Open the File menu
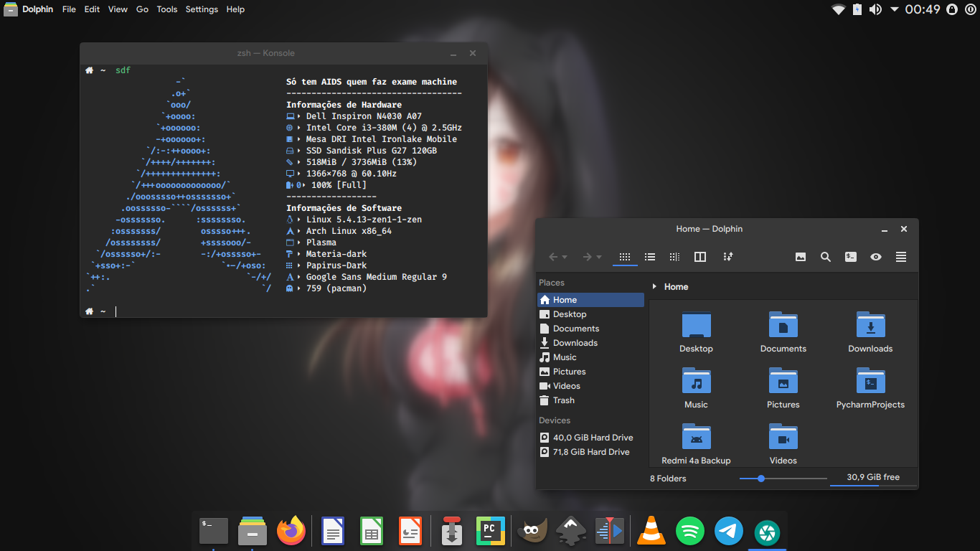 point(69,9)
